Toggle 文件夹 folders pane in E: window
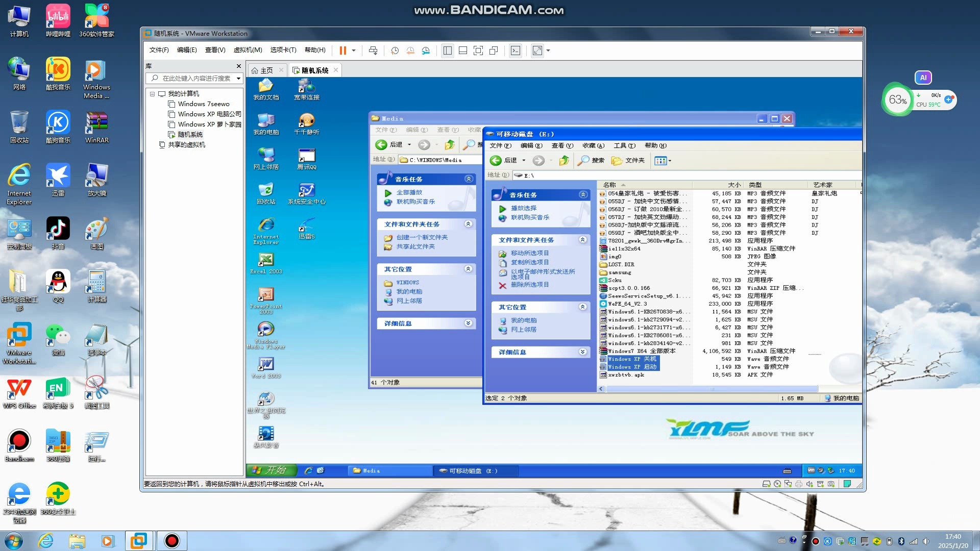 [628, 160]
